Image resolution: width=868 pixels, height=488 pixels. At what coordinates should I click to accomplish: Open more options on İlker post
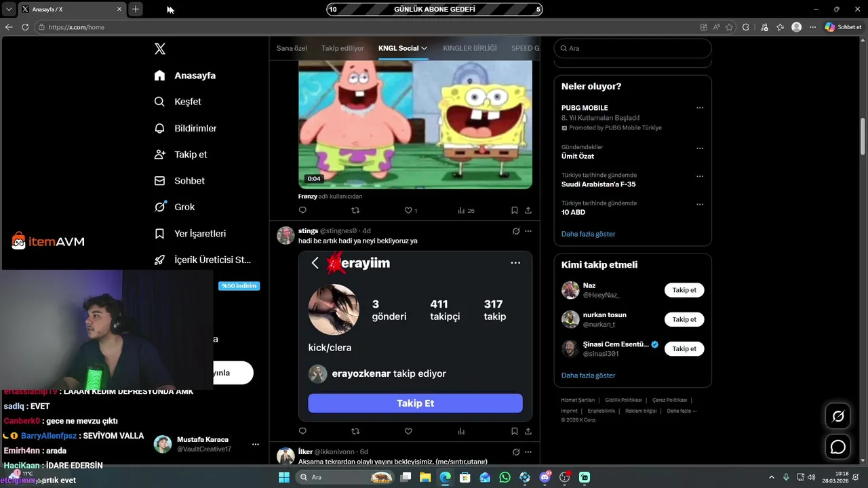click(x=528, y=452)
